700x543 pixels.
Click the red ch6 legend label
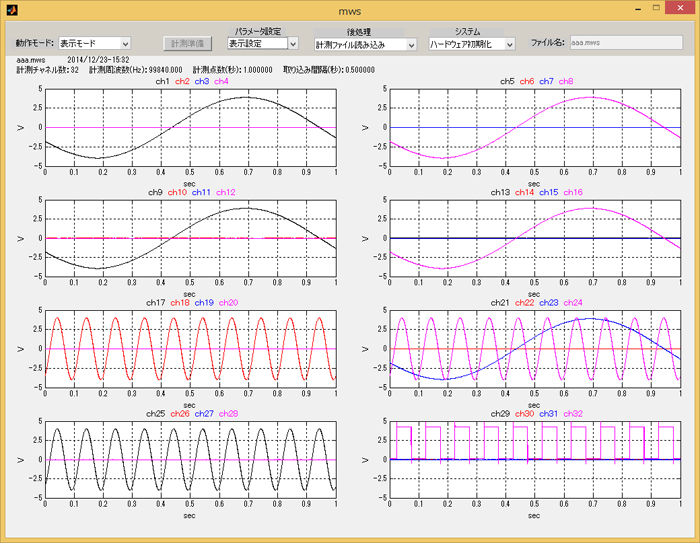click(527, 81)
